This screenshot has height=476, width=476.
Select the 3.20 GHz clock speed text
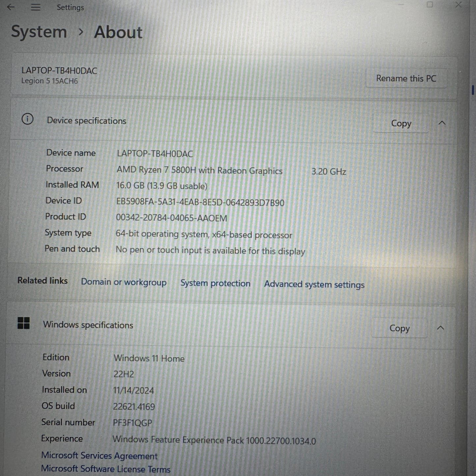pyautogui.click(x=329, y=171)
